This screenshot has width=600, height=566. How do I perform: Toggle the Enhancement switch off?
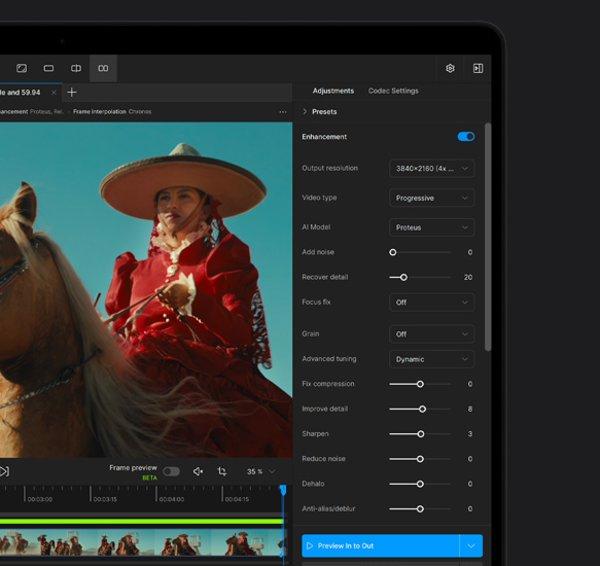click(x=465, y=137)
